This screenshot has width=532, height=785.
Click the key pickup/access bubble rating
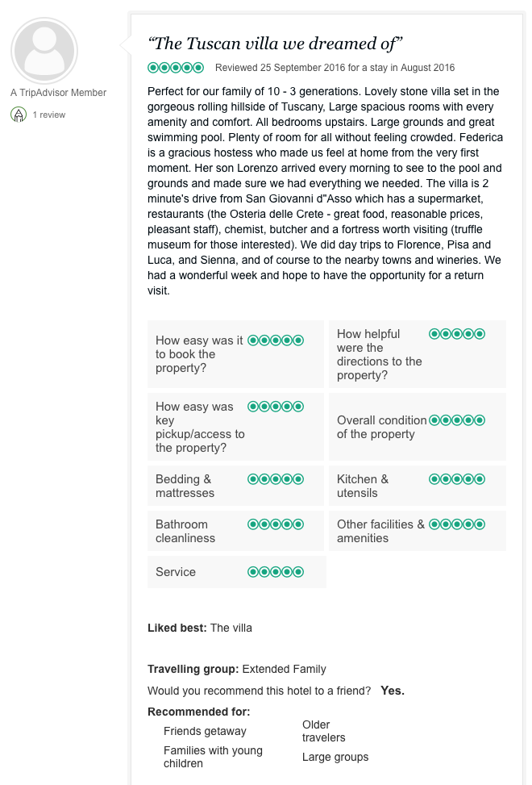(276, 407)
